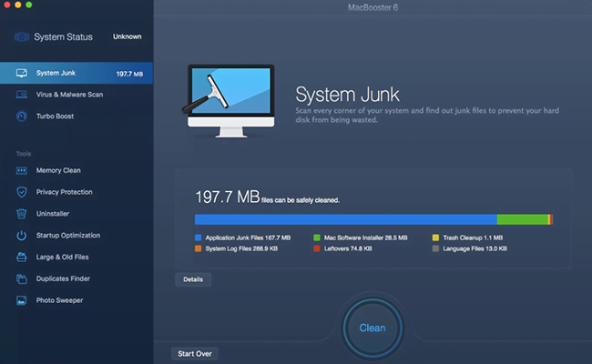
Task: Open the Memory Clean tool
Action: [77, 170]
